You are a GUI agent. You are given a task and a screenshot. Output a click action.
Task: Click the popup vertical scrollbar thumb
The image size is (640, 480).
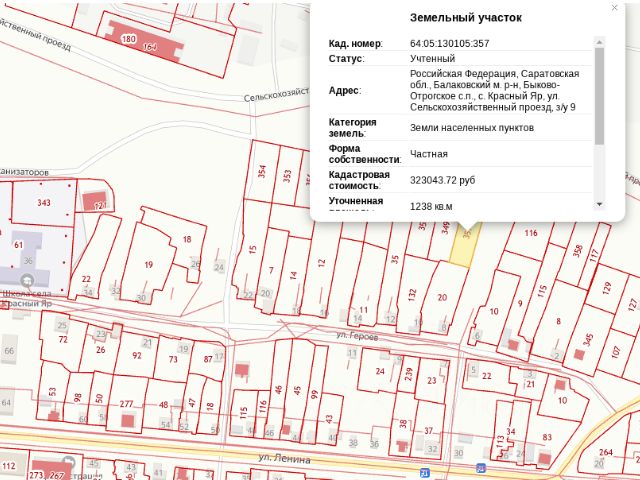(x=599, y=96)
